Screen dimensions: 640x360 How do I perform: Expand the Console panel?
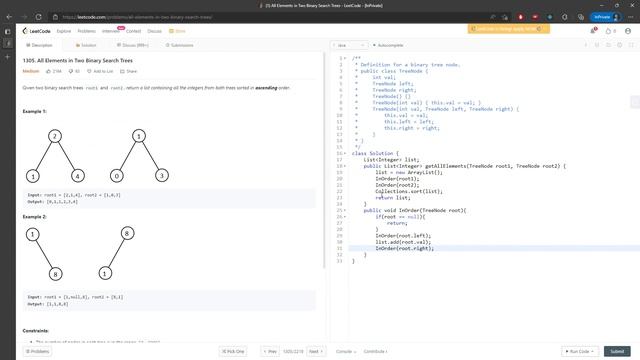pos(346,351)
